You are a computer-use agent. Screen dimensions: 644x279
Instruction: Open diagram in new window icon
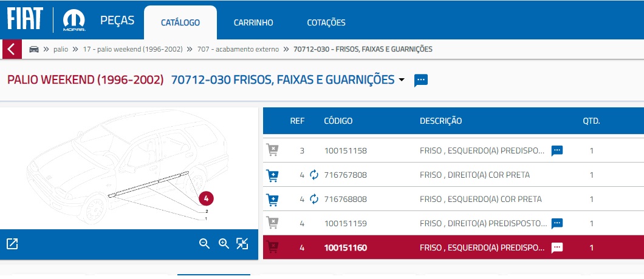[12, 244]
